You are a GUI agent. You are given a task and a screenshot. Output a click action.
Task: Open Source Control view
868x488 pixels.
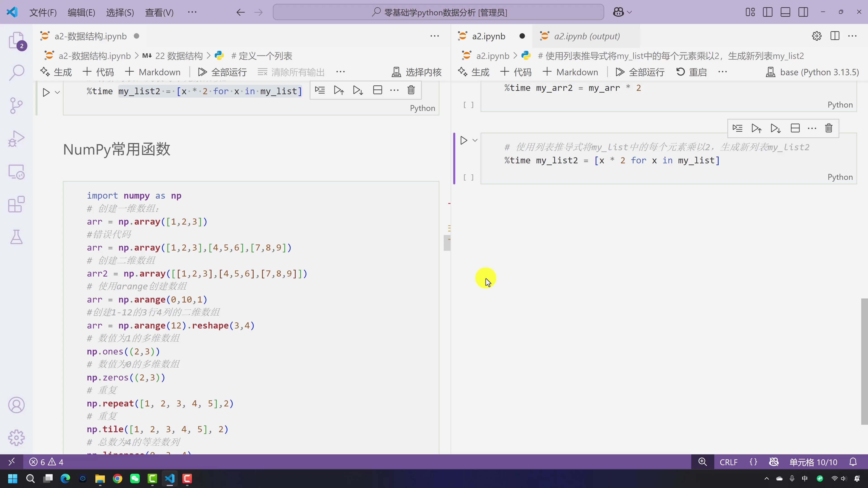[16, 106]
